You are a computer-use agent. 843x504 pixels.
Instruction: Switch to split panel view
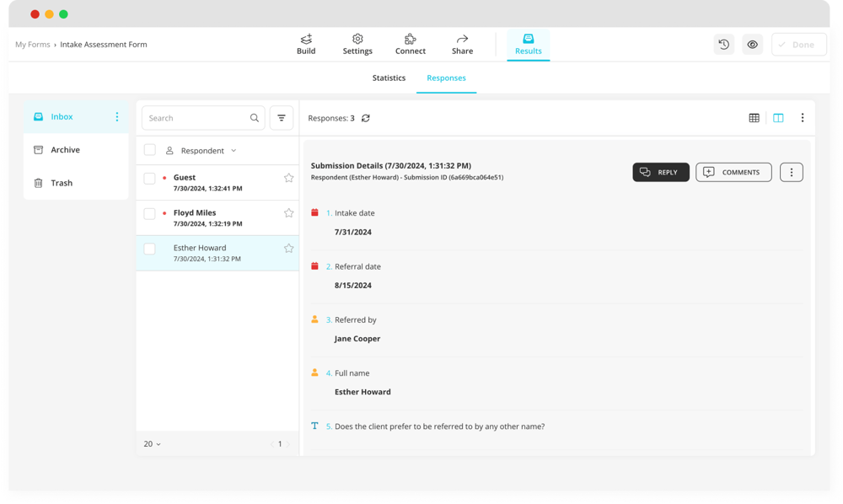tap(778, 118)
